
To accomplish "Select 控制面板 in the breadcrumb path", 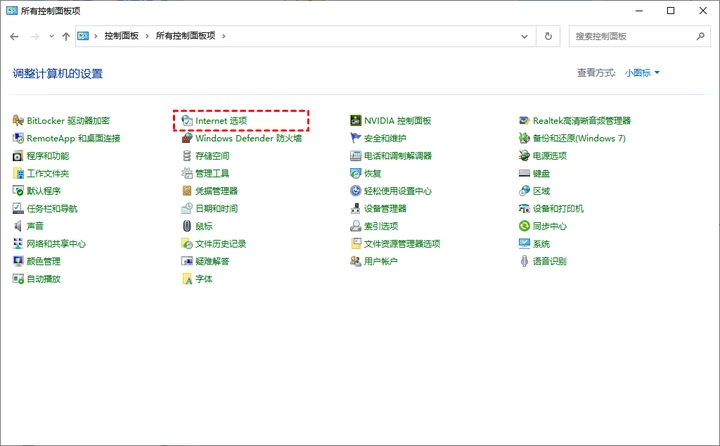I will (121, 36).
